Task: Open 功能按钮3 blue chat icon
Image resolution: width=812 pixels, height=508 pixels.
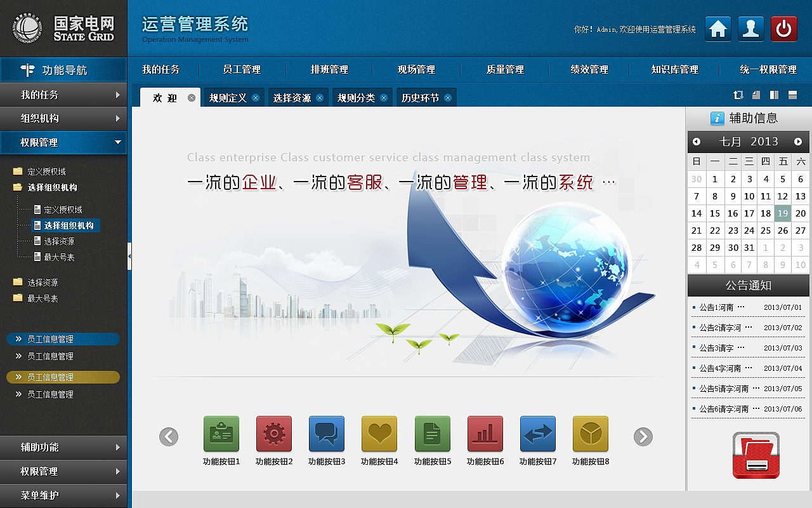Action: point(327,434)
